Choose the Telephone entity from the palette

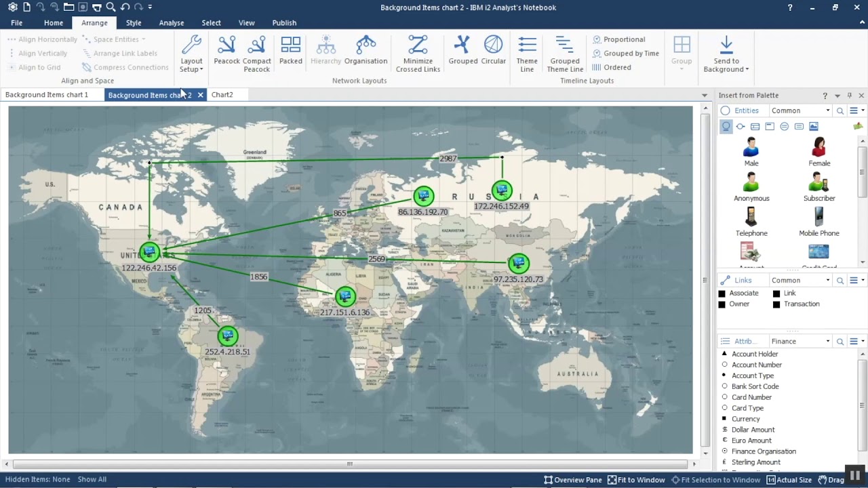[751, 222]
